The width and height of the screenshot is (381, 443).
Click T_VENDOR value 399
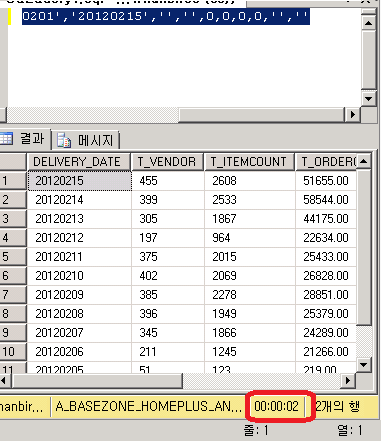pyautogui.click(x=168, y=200)
